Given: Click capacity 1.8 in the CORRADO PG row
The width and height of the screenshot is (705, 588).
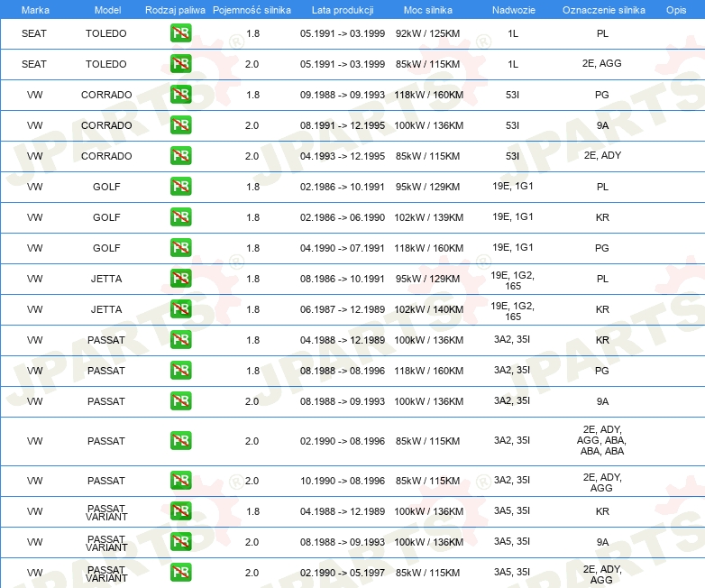Looking at the screenshot, I should point(252,95).
